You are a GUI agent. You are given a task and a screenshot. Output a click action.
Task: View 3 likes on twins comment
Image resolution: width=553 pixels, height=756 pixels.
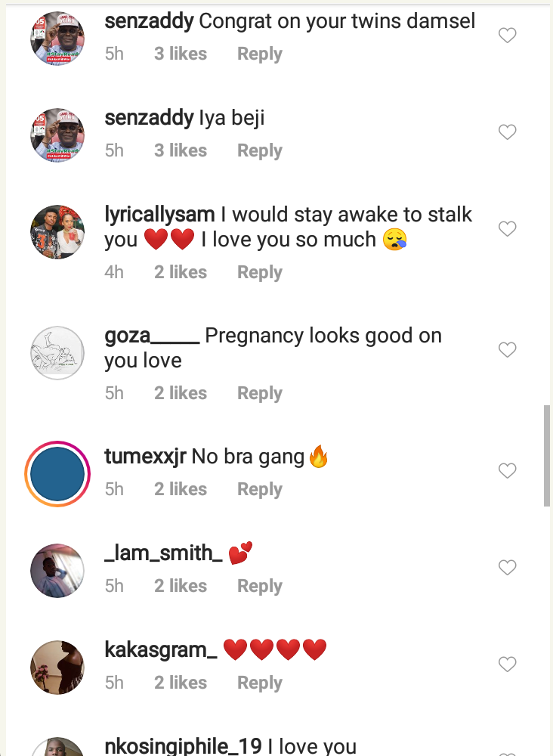(181, 54)
